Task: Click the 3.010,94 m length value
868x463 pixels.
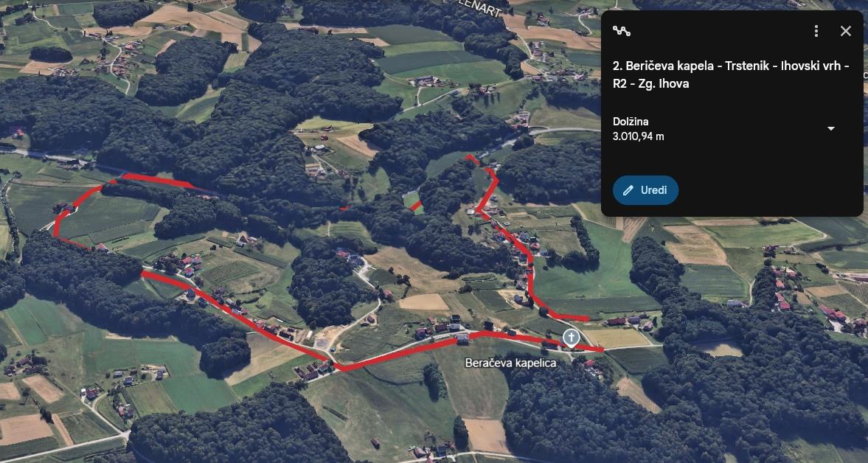Action: click(638, 136)
